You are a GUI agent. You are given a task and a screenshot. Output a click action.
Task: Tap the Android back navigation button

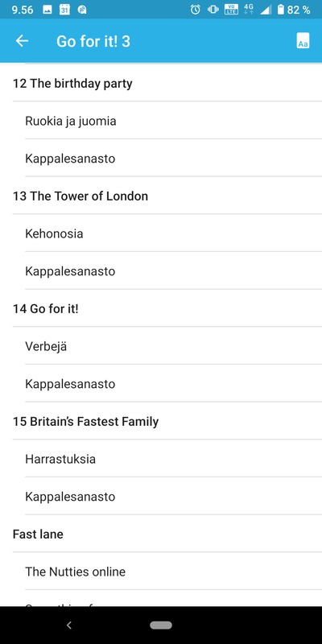[x=69, y=625]
